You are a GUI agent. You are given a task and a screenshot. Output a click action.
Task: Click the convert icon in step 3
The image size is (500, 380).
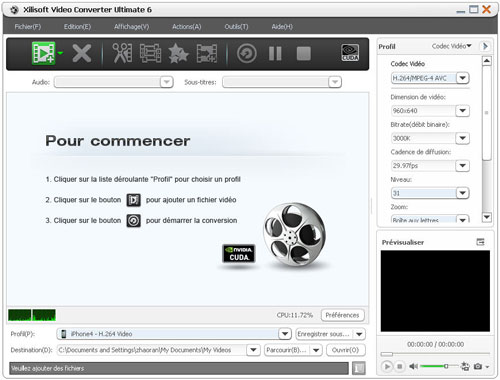(133, 220)
